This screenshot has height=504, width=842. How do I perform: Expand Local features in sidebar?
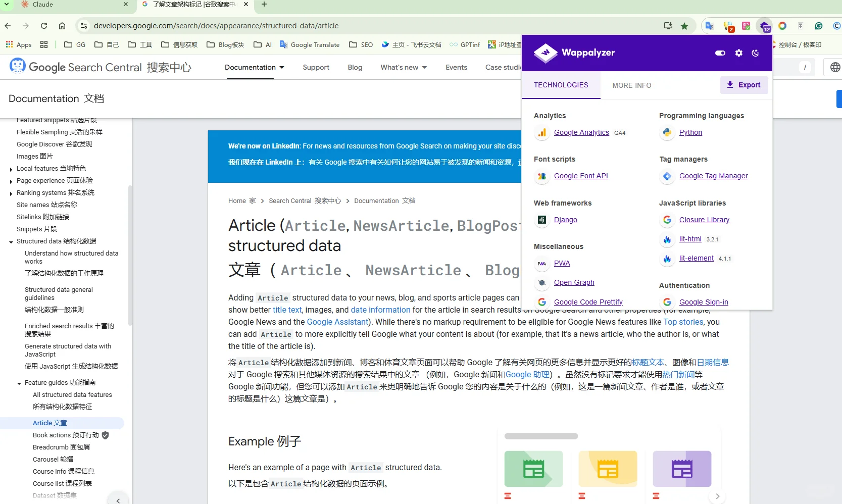pyautogui.click(x=11, y=169)
